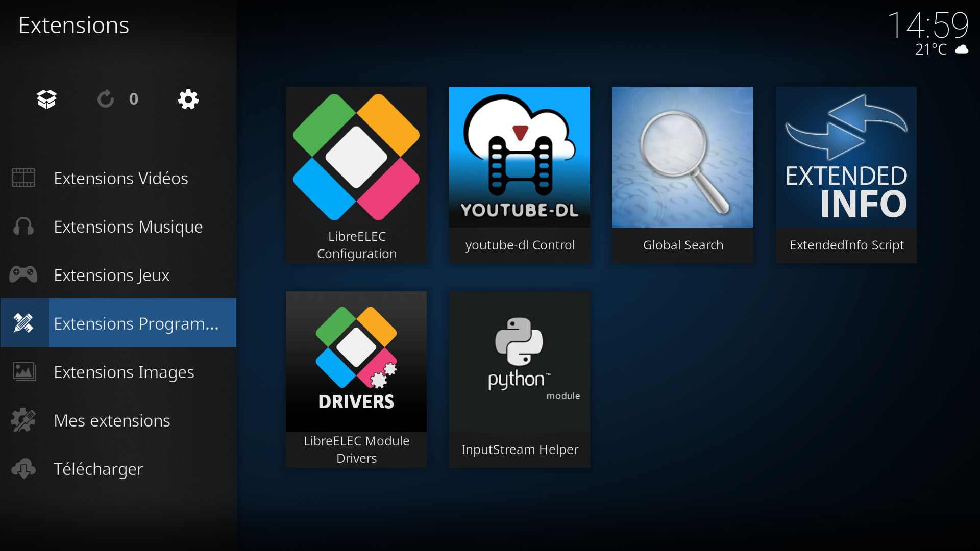Open LibreELEC Module Drivers add-on

coord(356,380)
